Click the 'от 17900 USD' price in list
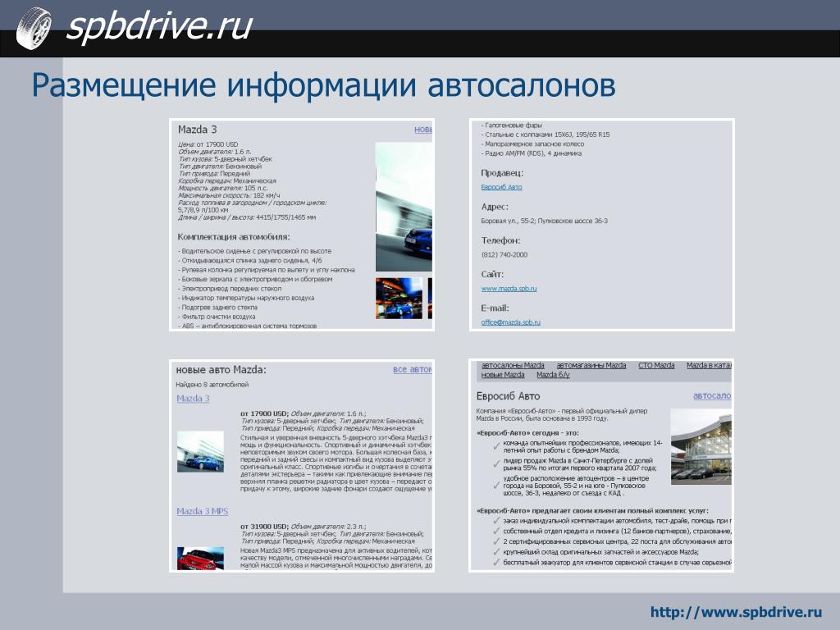This screenshot has height=630, width=840. pyautogui.click(x=264, y=413)
